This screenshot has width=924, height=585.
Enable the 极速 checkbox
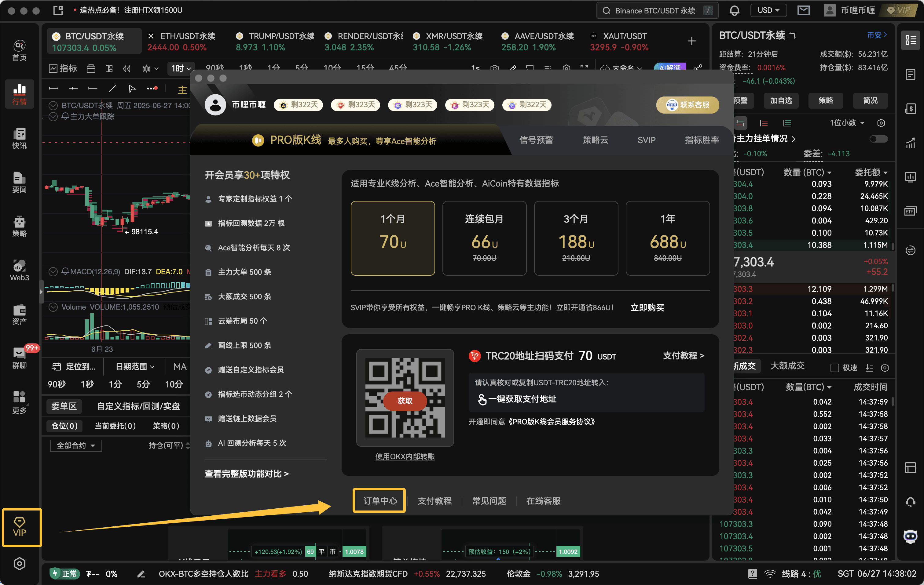(x=834, y=368)
